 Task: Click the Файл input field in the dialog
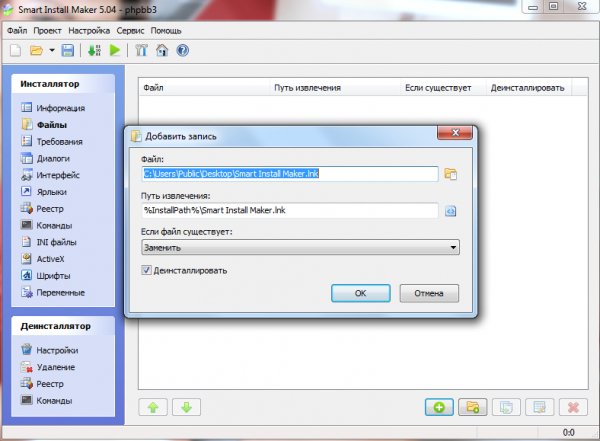pyautogui.click(x=290, y=174)
